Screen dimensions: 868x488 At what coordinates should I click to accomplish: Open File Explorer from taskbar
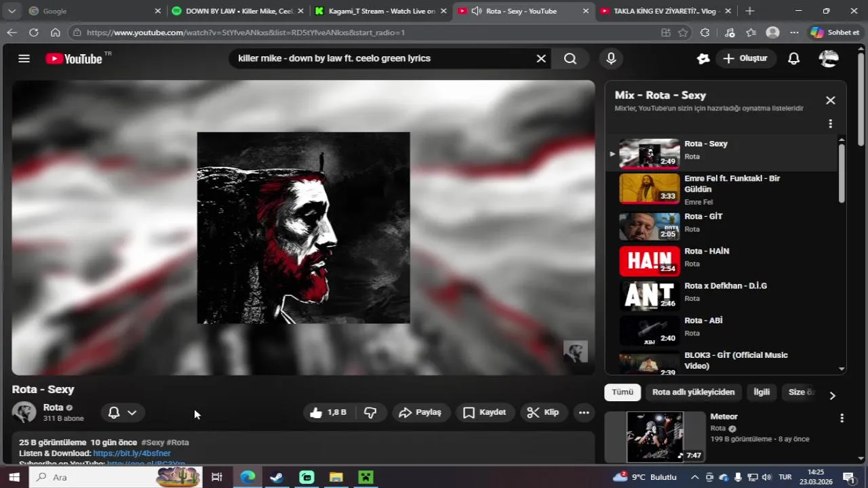[x=336, y=477]
